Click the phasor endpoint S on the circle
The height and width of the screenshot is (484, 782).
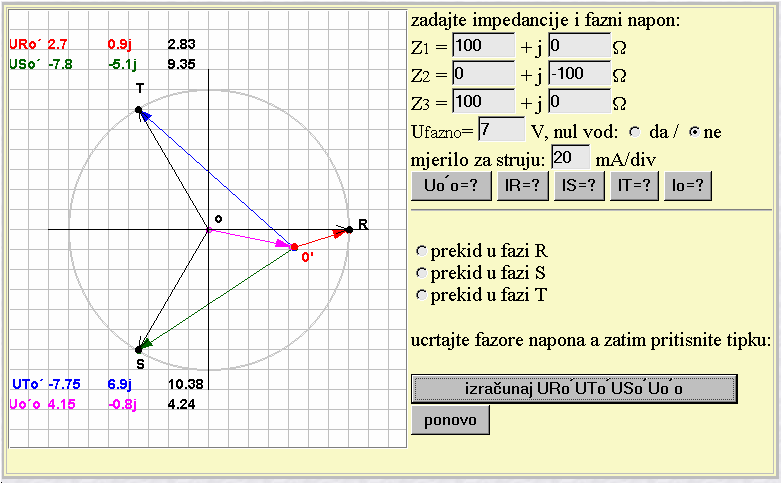point(139,349)
